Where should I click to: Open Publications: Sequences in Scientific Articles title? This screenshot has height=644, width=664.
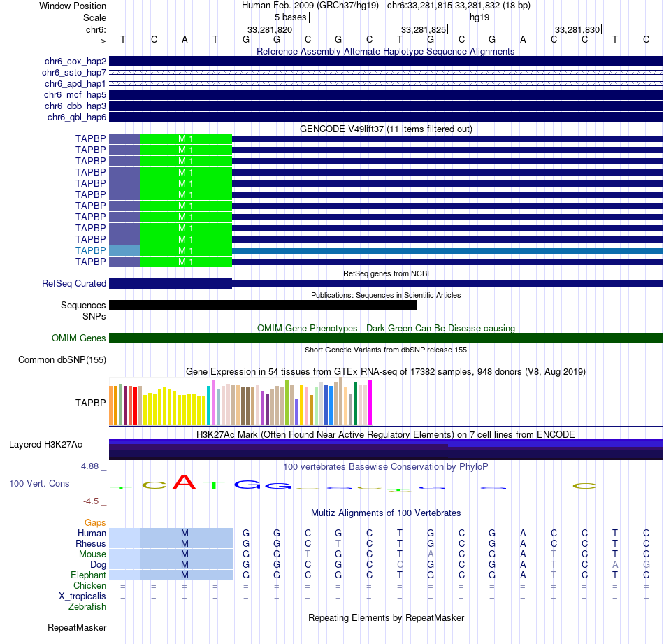tap(386, 295)
